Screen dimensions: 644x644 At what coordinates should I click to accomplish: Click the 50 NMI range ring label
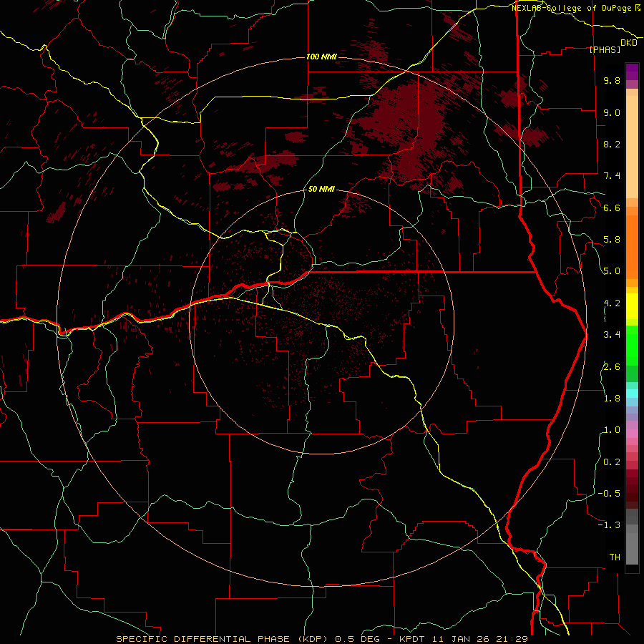321,189
